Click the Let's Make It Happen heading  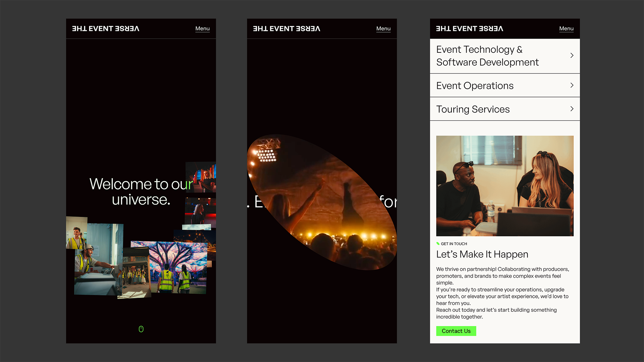pyautogui.click(x=482, y=254)
